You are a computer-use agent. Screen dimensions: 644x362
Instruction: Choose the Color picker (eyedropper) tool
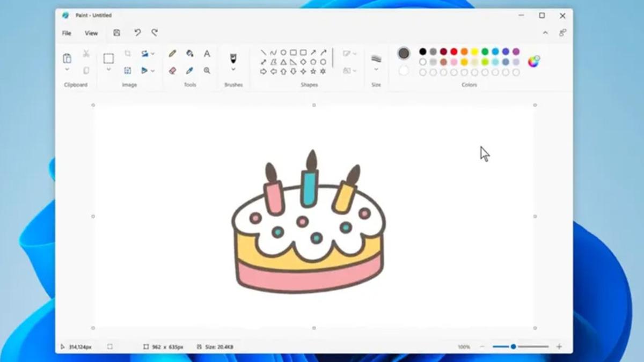pos(190,70)
